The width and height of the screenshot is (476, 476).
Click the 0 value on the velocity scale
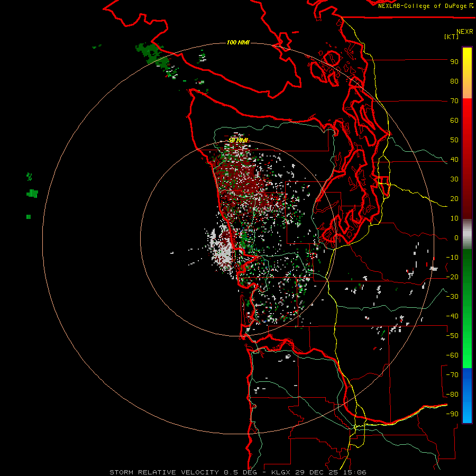pyautogui.click(x=456, y=238)
